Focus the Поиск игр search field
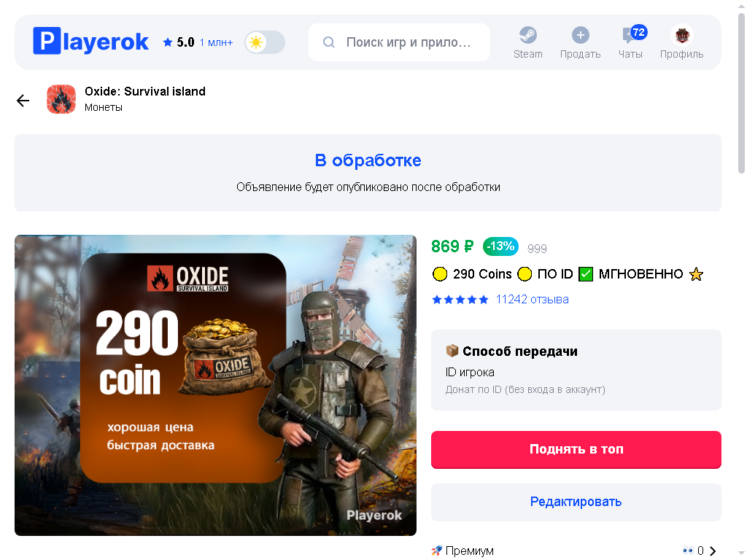The image size is (747, 560). pos(399,42)
